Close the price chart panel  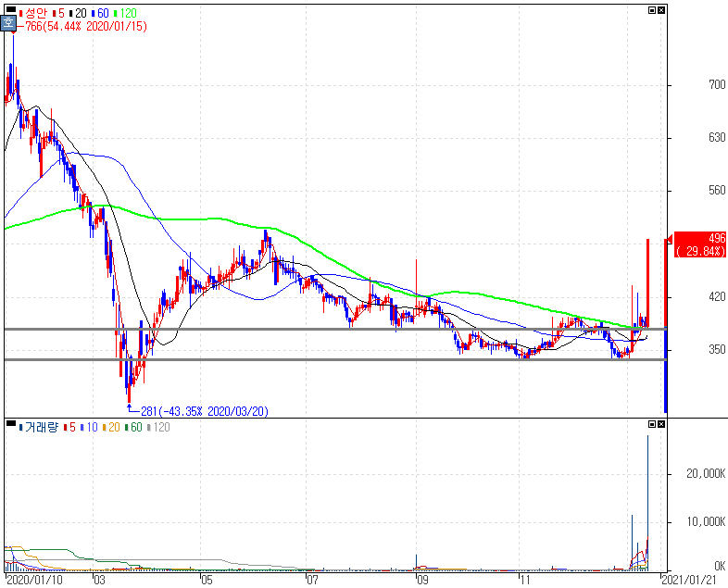coord(661,10)
